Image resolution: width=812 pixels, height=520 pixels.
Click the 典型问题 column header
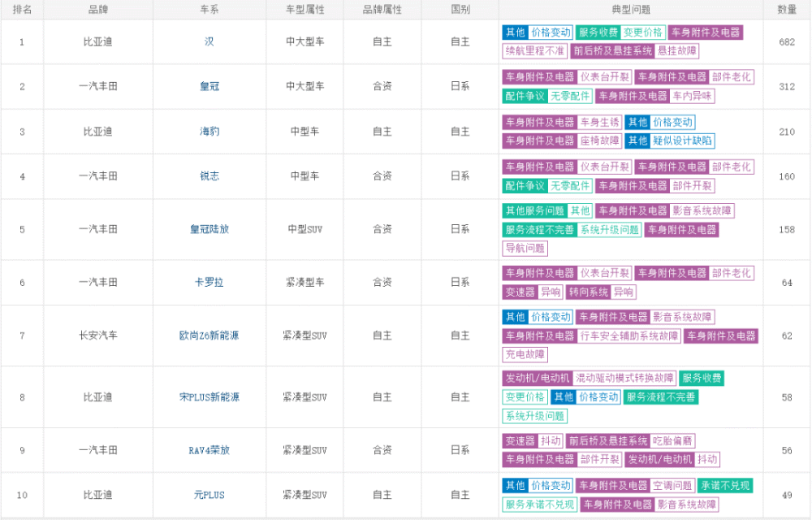click(x=631, y=9)
